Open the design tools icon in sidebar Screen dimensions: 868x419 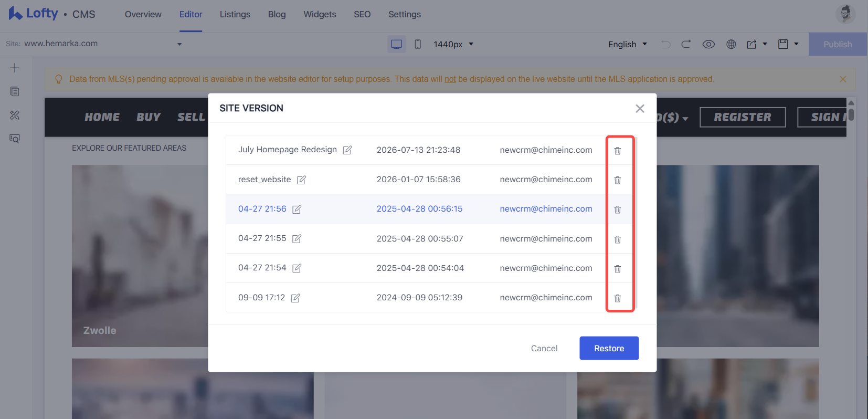tap(15, 115)
